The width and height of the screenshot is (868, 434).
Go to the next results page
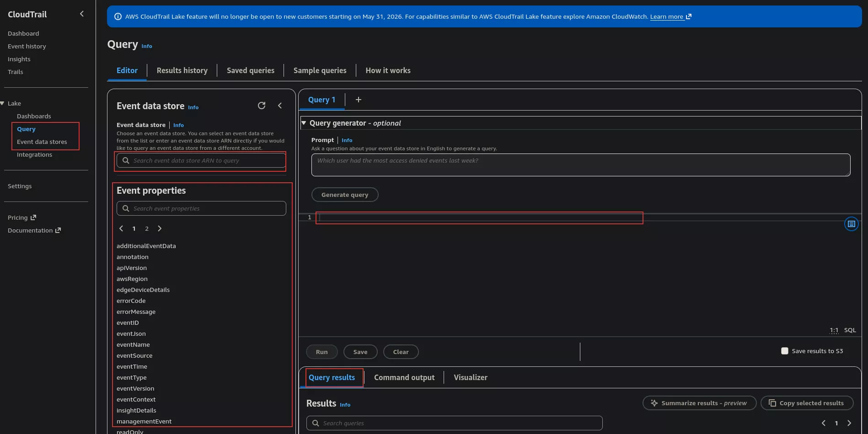pyautogui.click(x=849, y=423)
